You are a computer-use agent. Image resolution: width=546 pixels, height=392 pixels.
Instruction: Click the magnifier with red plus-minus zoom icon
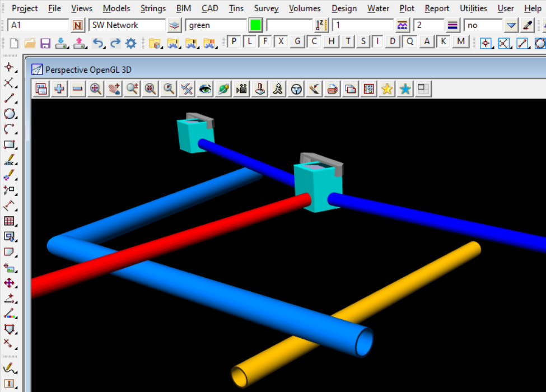(132, 89)
